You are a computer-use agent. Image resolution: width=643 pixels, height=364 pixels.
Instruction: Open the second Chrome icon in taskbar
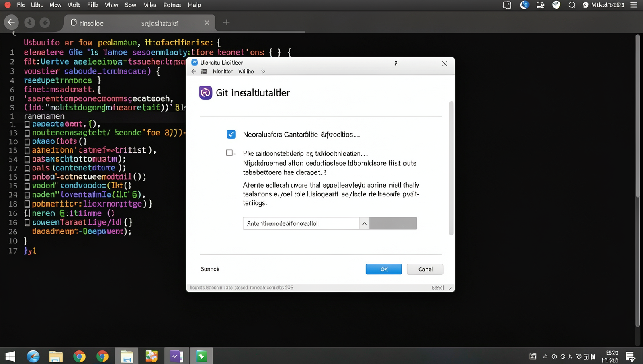(102, 356)
